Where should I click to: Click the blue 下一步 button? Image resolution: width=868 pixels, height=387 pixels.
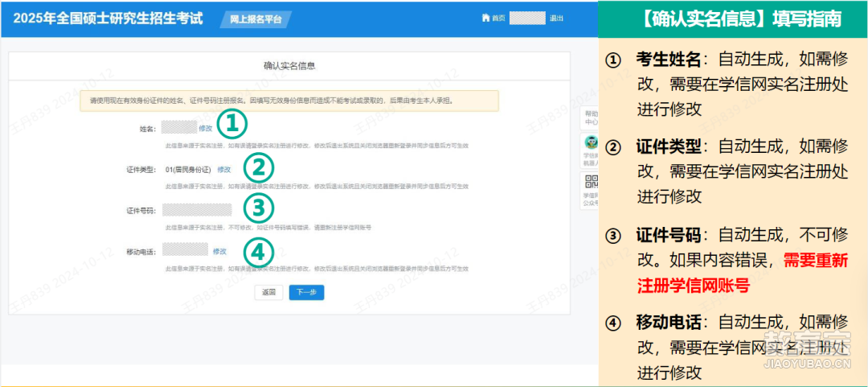click(306, 292)
